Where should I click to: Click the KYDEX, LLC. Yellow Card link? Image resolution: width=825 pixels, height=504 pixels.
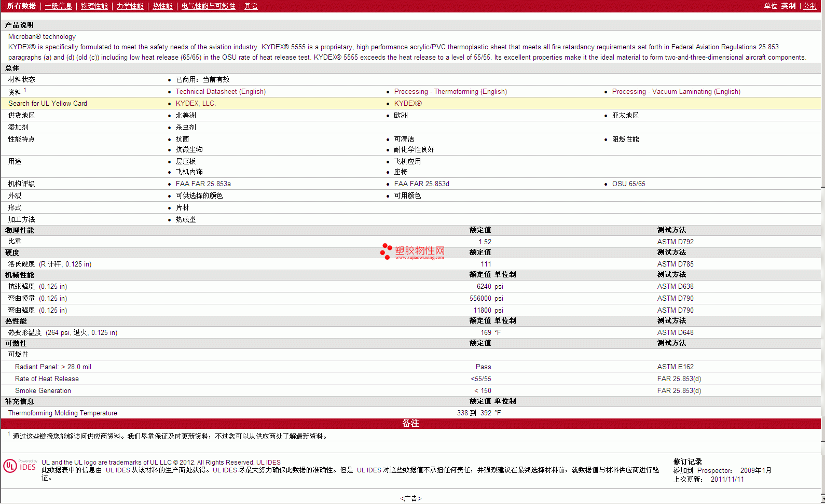(x=196, y=103)
